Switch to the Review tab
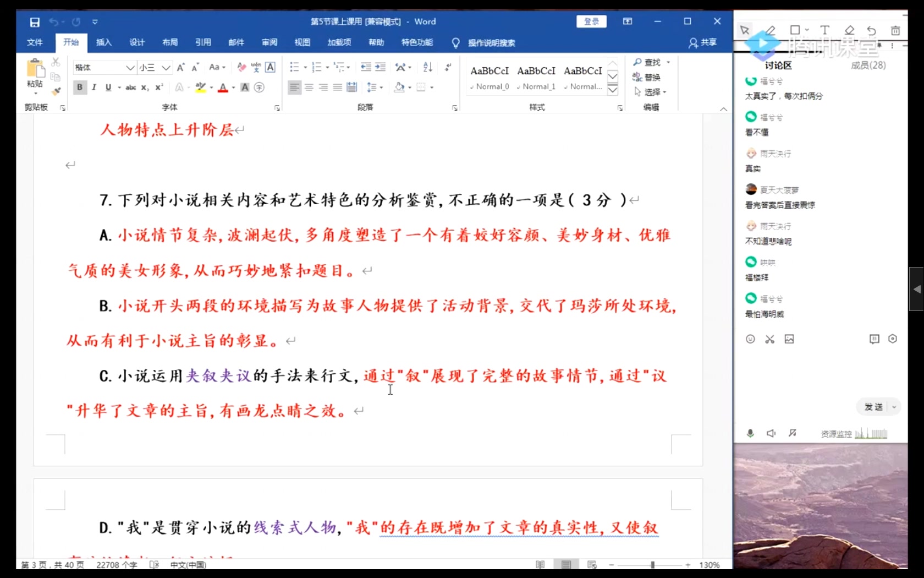The image size is (924, 578). pyautogui.click(x=269, y=42)
